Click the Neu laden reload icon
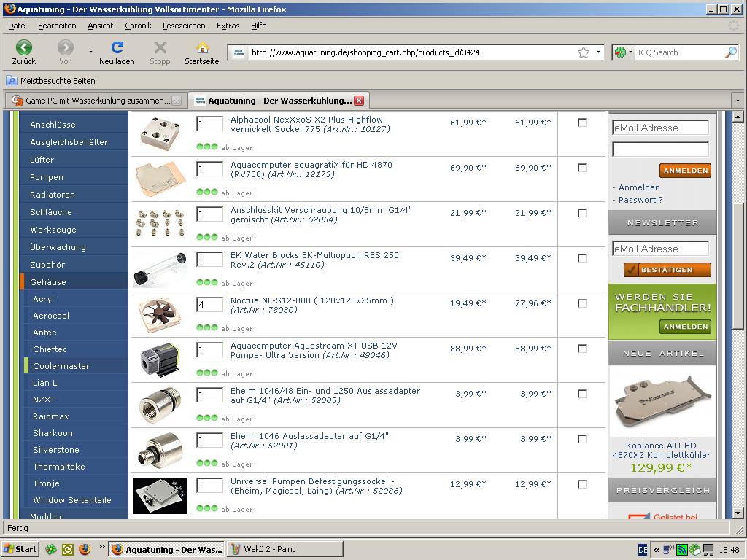 pos(117,47)
